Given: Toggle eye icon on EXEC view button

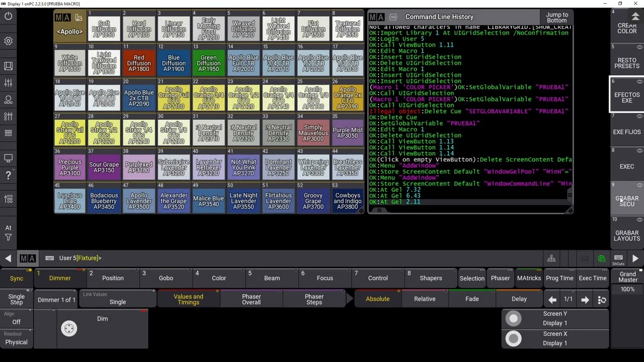Looking at the screenshot, I should (639, 150).
